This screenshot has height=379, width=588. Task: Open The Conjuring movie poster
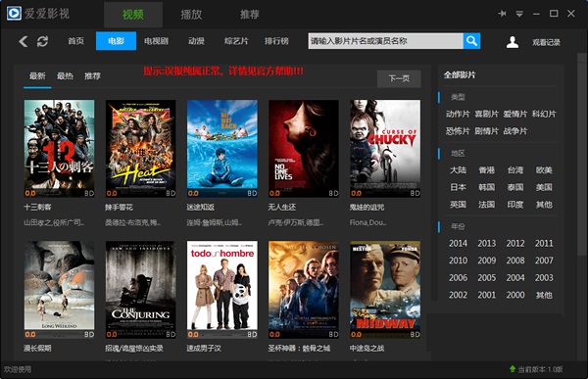140,290
